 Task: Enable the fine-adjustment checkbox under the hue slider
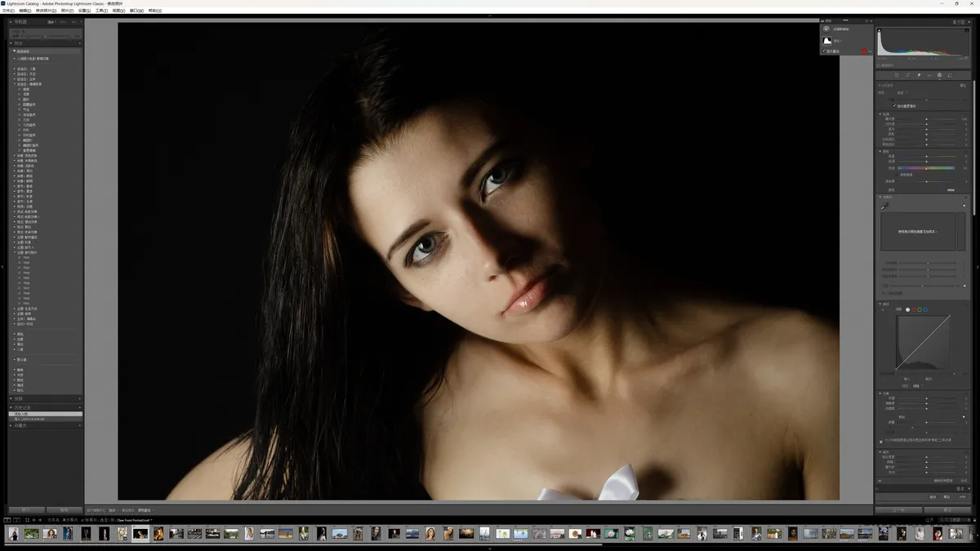point(897,174)
